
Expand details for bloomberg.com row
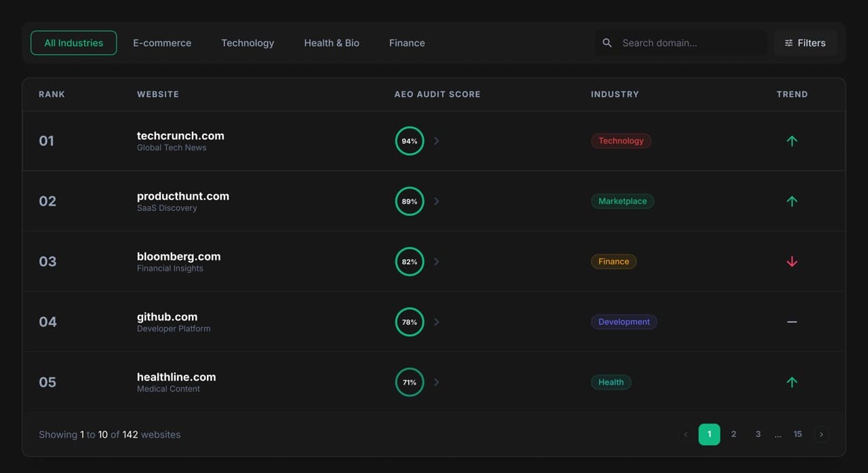tap(436, 261)
